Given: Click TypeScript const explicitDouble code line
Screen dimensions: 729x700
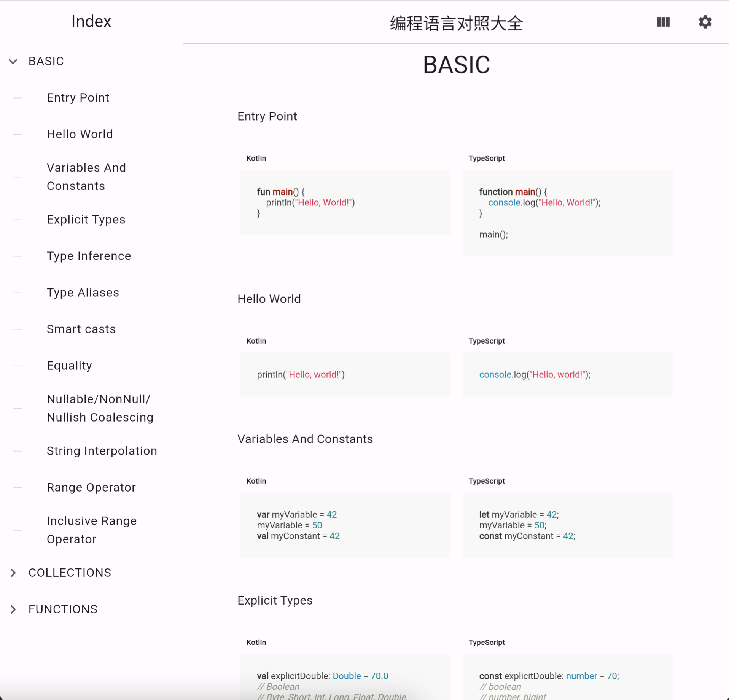Looking at the screenshot, I should tap(549, 676).
